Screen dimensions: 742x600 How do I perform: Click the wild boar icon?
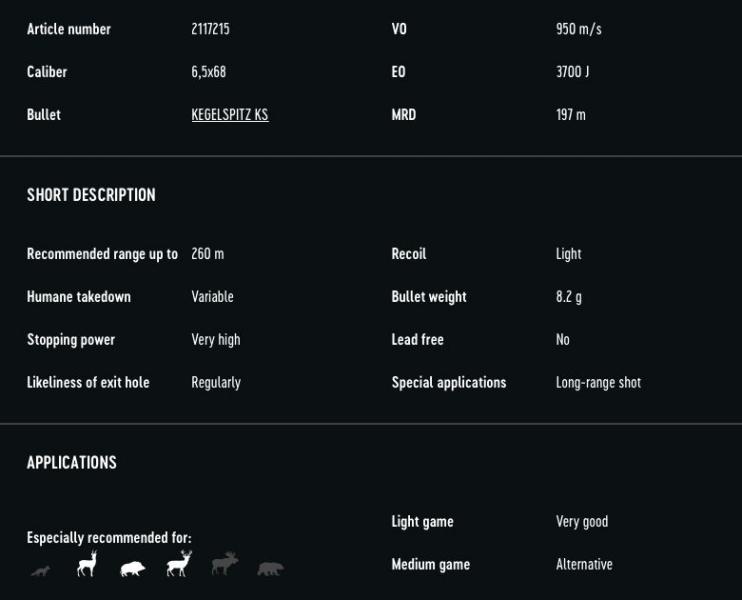coord(132,568)
